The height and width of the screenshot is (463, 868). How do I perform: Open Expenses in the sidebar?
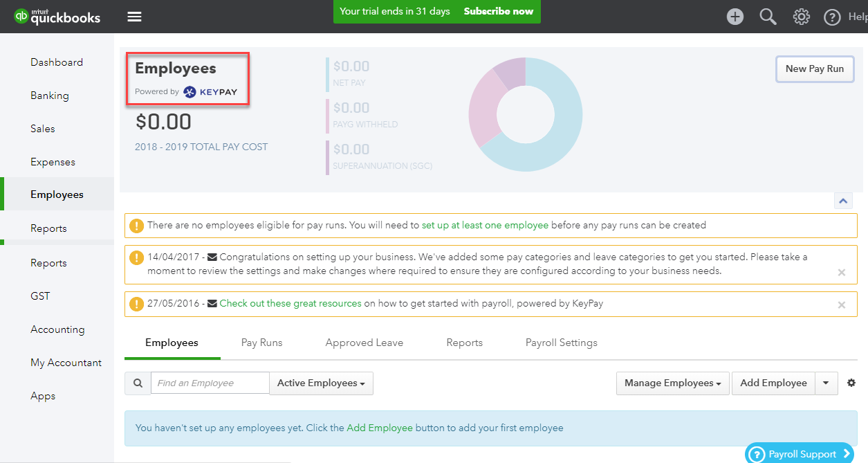click(x=53, y=162)
